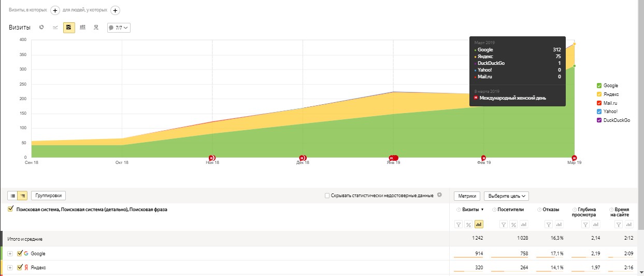The height and width of the screenshot is (276, 644).
Task: Switch chart to pie view
Action: [42, 27]
